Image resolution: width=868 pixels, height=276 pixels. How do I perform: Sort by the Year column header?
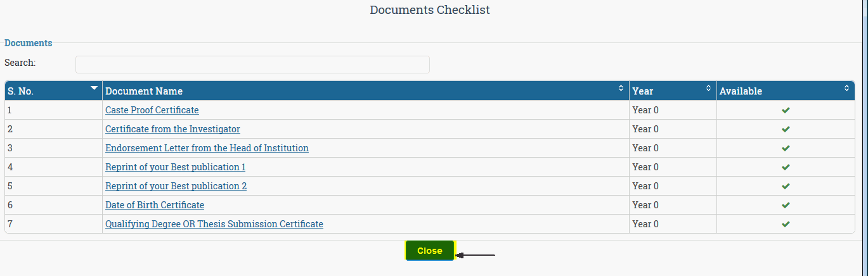click(673, 91)
